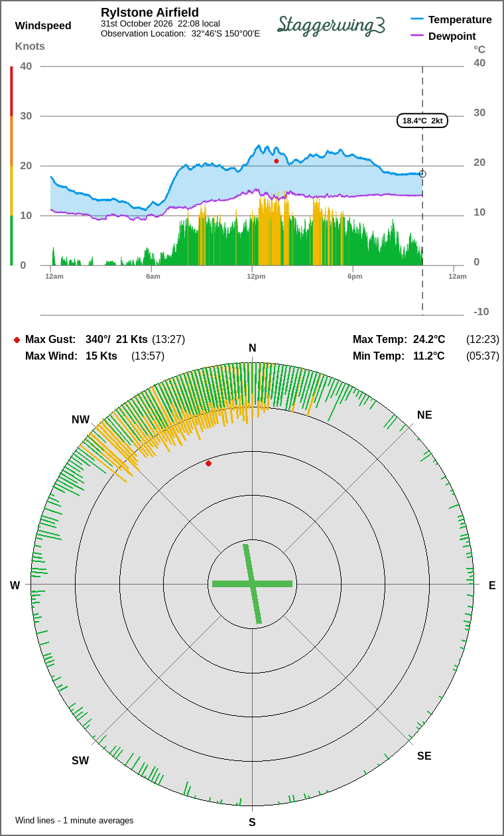Screen dimensions: 504x836
Task: Click the Min Temp value 11.2°C
Action: point(429,356)
